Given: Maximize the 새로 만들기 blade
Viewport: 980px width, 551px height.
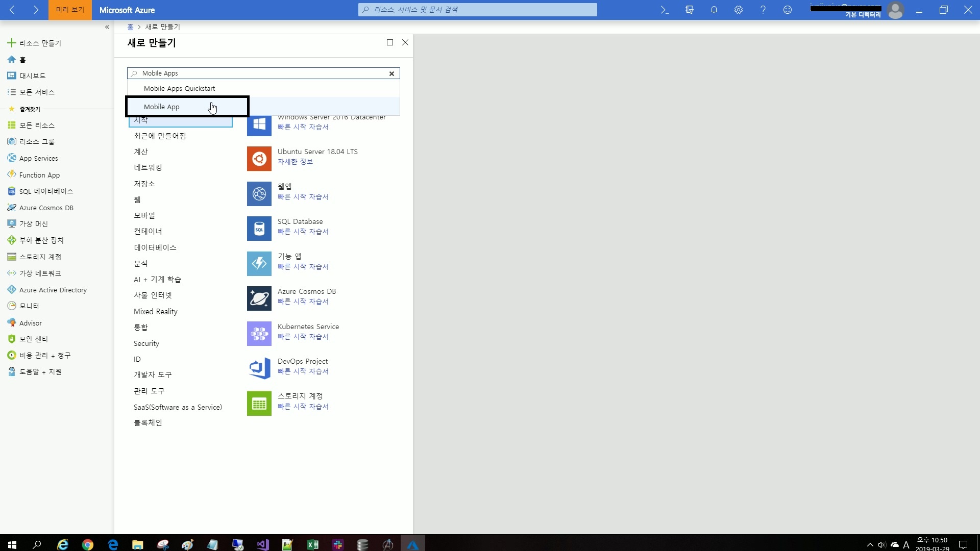Looking at the screenshot, I should tap(390, 42).
